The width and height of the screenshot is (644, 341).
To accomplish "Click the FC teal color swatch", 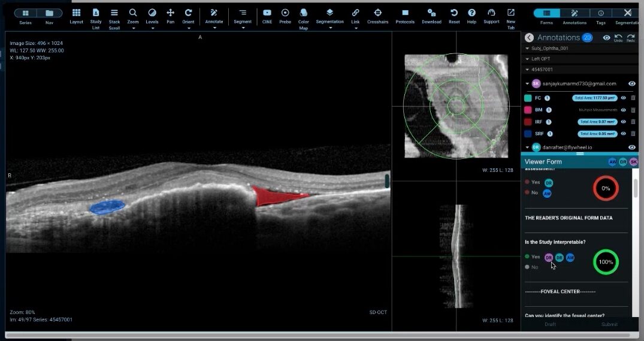I will [528, 98].
